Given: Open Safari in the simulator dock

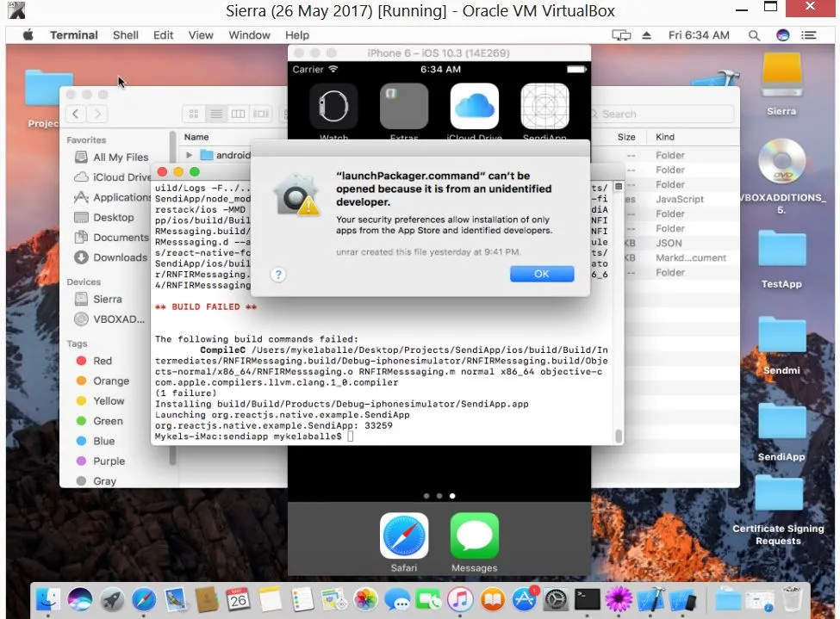Looking at the screenshot, I should coord(404,536).
